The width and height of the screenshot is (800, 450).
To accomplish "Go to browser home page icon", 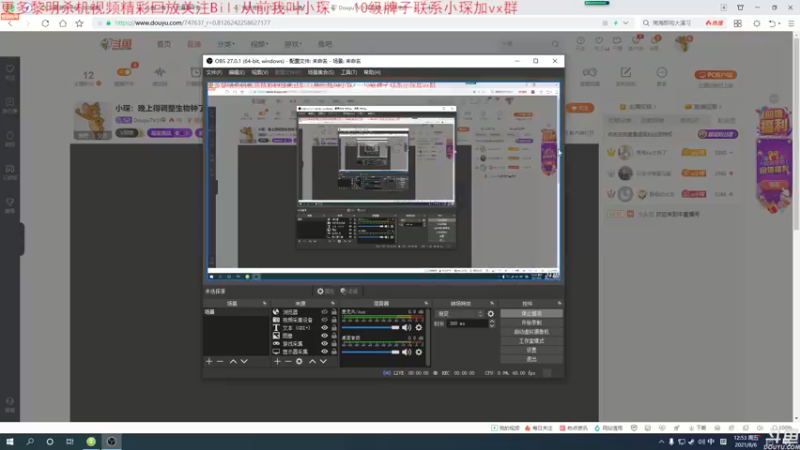I will coord(62,23).
